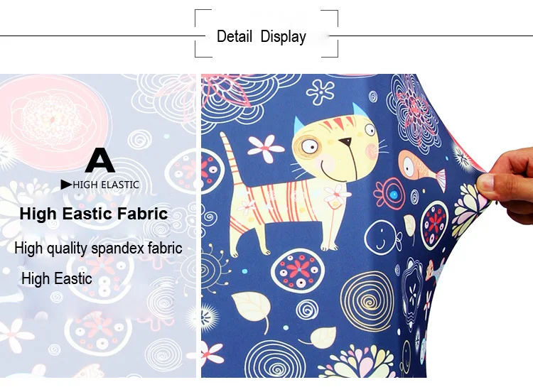The width and height of the screenshot is (533, 392).
Task: Click the hand pulling the fabric
Action: [x=507, y=185]
